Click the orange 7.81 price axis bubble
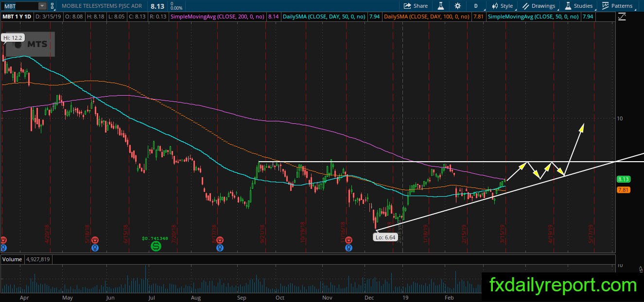Screen dimensions: 644x302 (623, 190)
